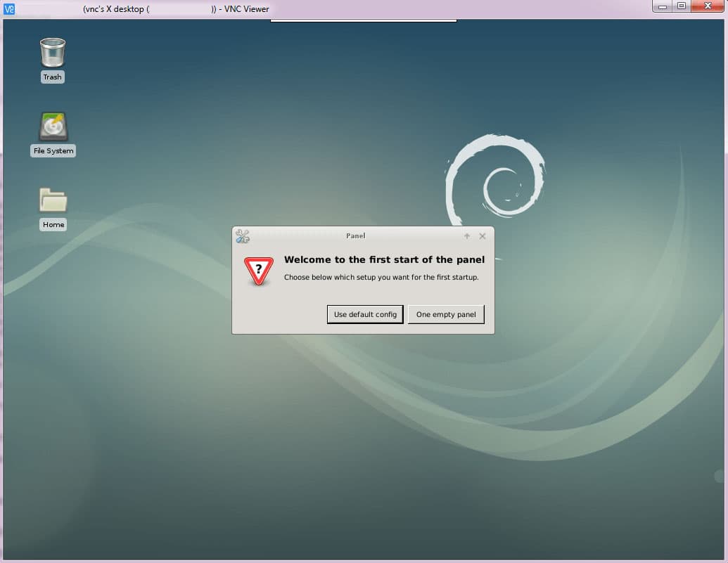
Task: Minimize the VNC Viewer window
Action: (663, 6)
